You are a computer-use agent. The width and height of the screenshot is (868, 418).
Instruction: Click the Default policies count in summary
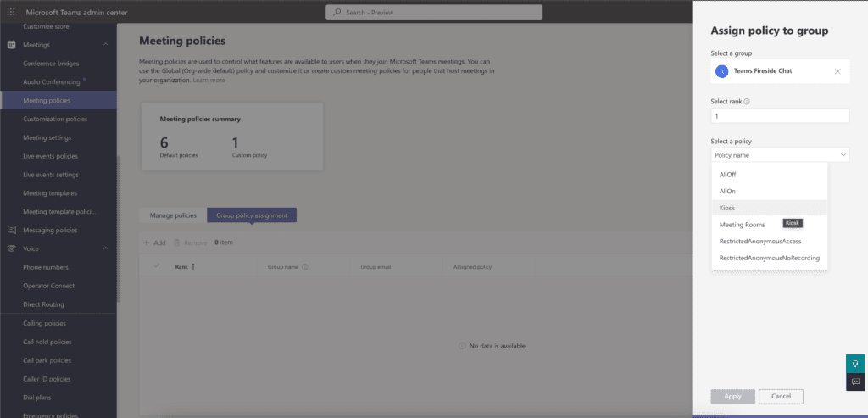click(164, 142)
